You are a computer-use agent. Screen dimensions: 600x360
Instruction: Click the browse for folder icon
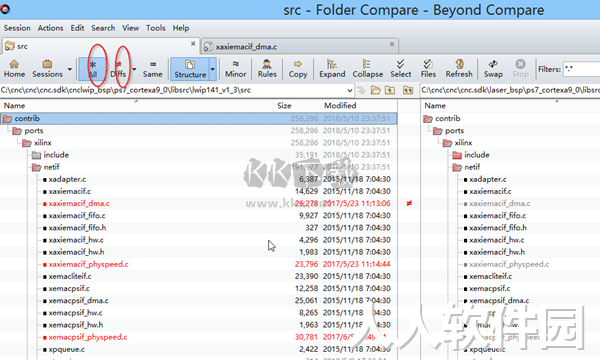coord(376,90)
